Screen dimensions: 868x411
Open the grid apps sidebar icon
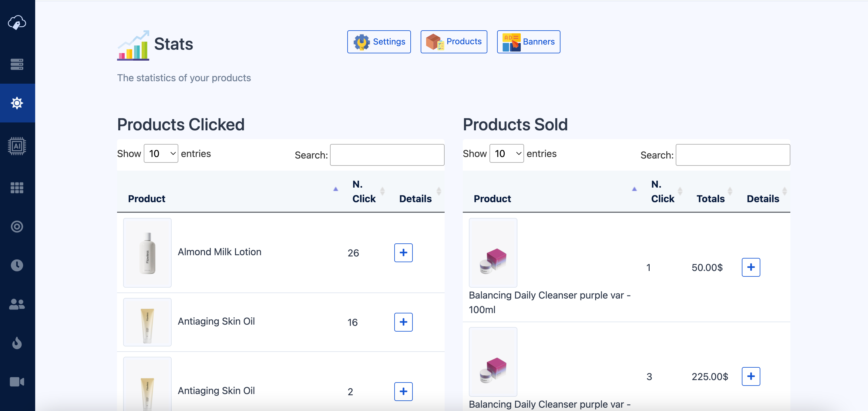click(x=17, y=188)
